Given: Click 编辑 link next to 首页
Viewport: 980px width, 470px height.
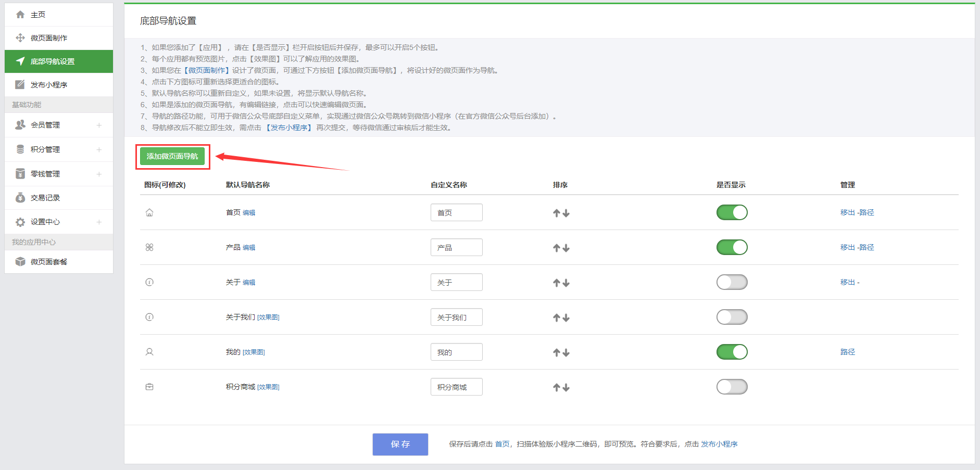Looking at the screenshot, I should (249, 213).
